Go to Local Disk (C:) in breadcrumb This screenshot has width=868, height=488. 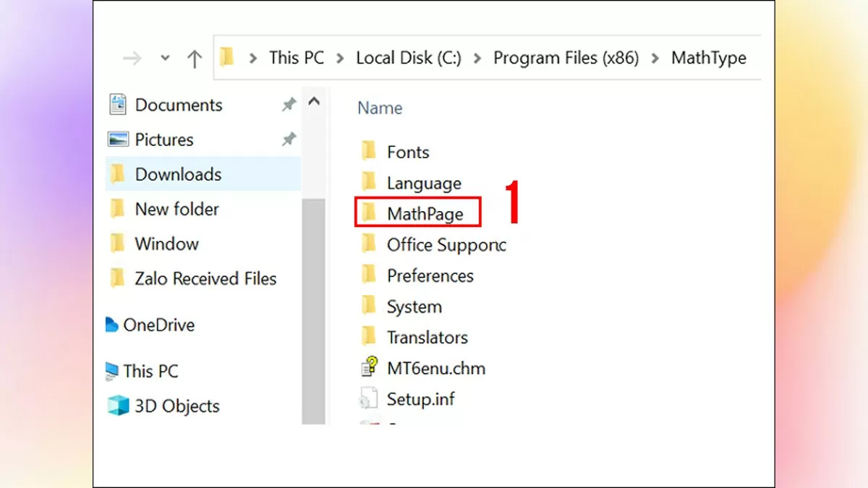(408, 59)
